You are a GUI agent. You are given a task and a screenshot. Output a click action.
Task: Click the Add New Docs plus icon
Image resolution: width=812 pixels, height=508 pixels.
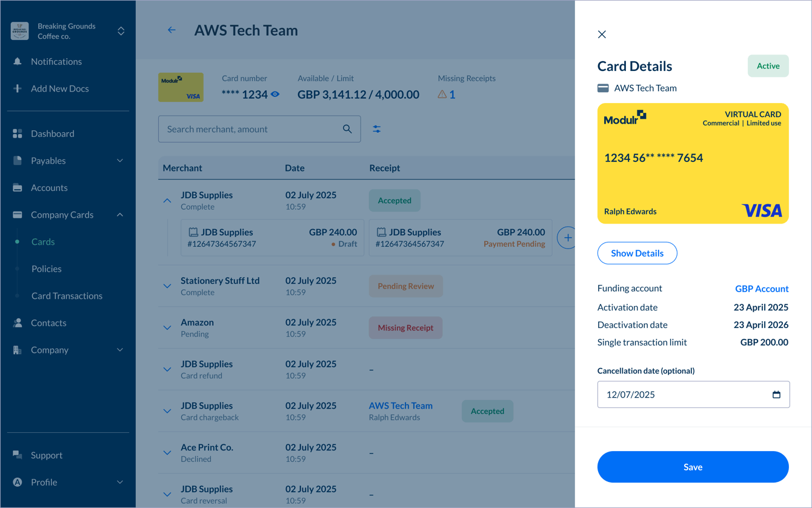18,89
